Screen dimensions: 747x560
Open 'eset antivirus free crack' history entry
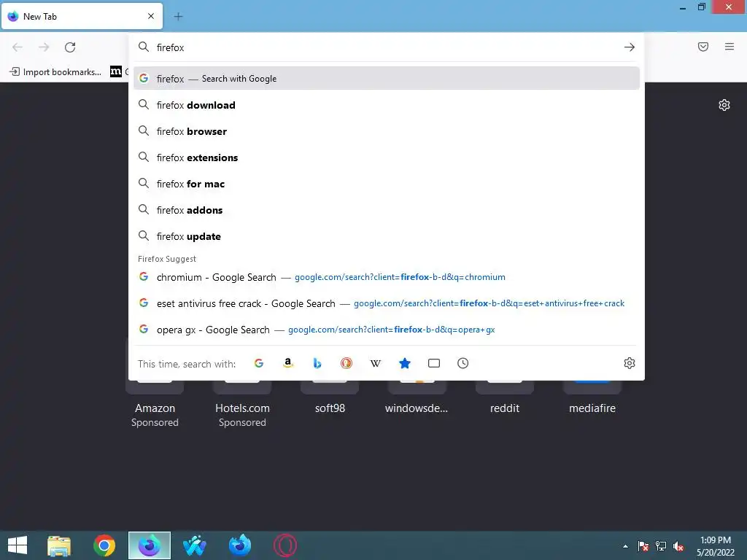(387, 303)
